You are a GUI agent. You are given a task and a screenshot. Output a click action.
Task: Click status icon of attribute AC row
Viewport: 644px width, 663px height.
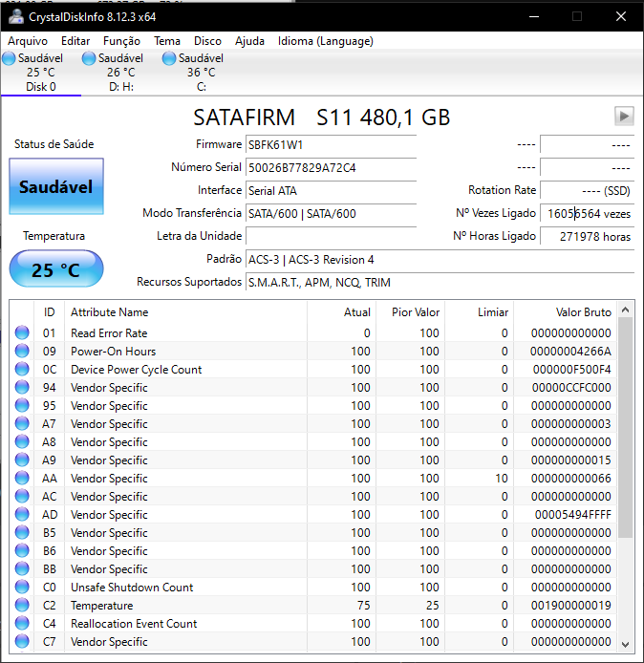coord(22,497)
